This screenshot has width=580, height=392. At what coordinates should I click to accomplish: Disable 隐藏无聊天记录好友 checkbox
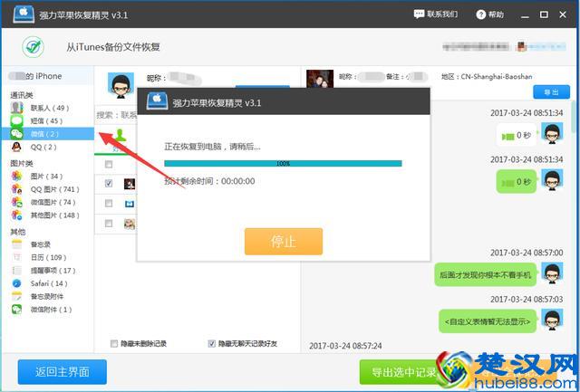(211, 344)
